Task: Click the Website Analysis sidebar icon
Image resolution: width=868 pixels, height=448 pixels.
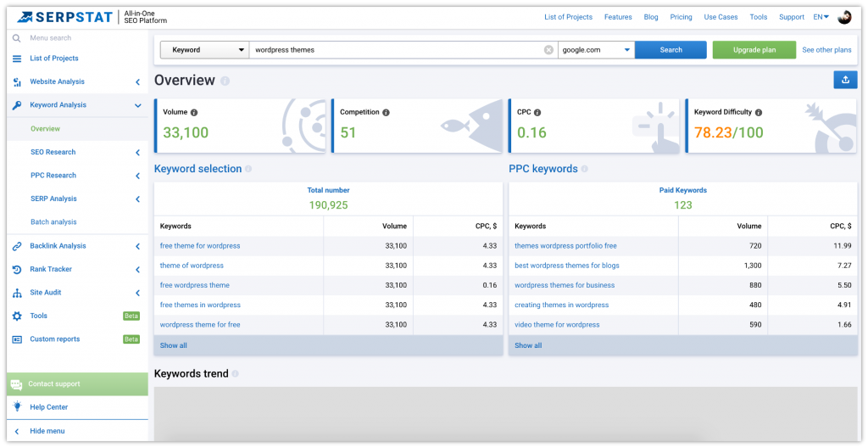Action: point(17,82)
